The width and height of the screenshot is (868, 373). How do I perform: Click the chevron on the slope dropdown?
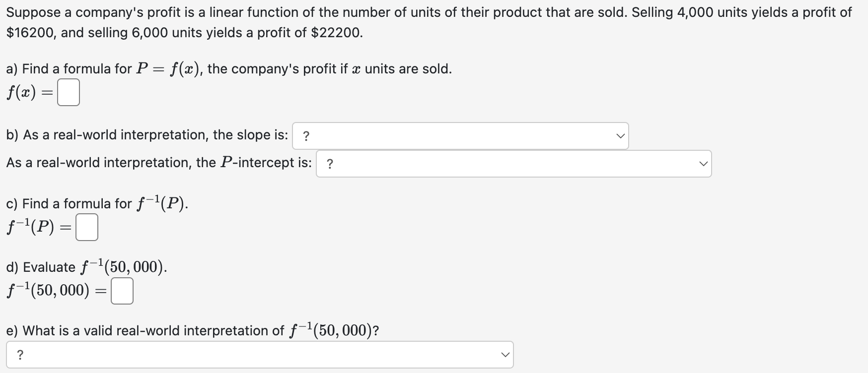pos(620,135)
